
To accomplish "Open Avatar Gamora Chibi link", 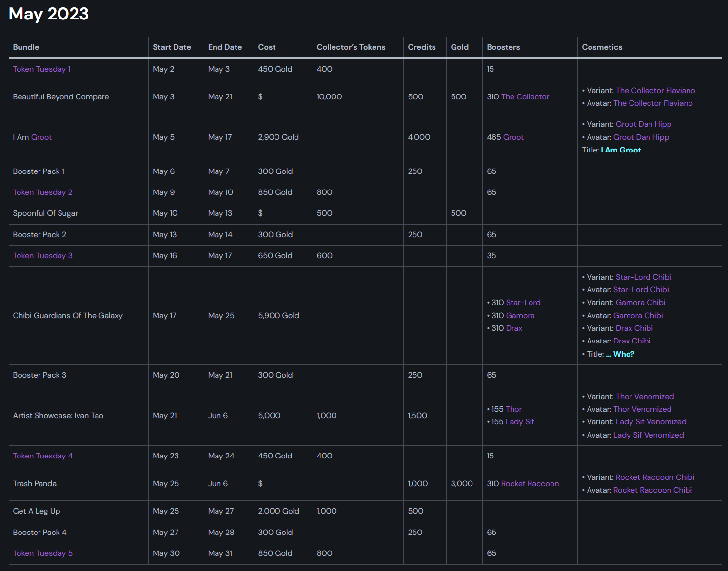I will (638, 316).
